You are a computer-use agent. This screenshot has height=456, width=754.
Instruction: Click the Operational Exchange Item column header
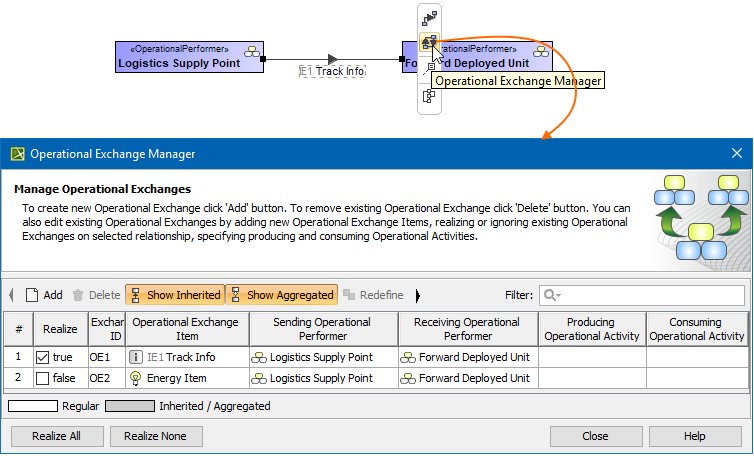(x=188, y=329)
